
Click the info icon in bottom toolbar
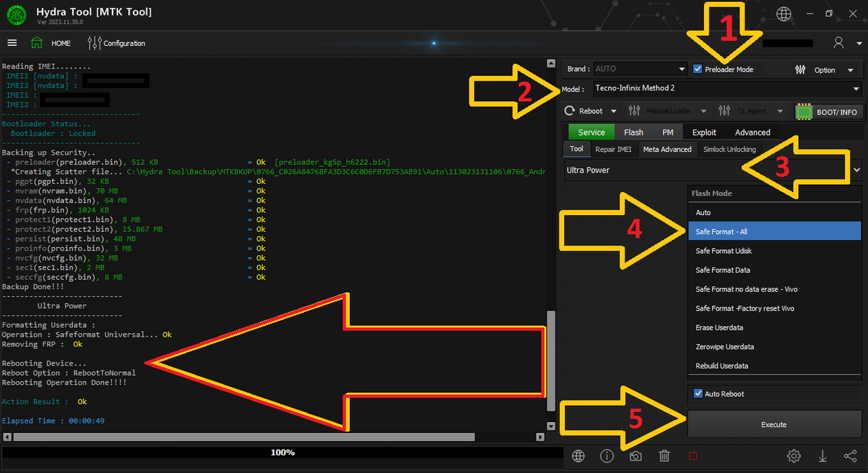607,456
